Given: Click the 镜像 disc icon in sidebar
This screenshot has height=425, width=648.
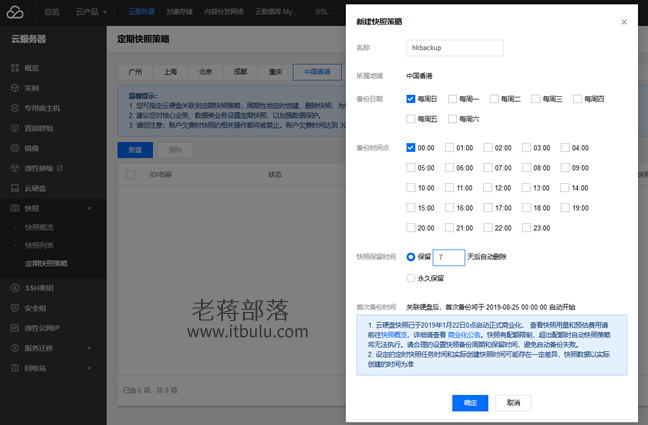Looking at the screenshot, I should tap(15, 148).
